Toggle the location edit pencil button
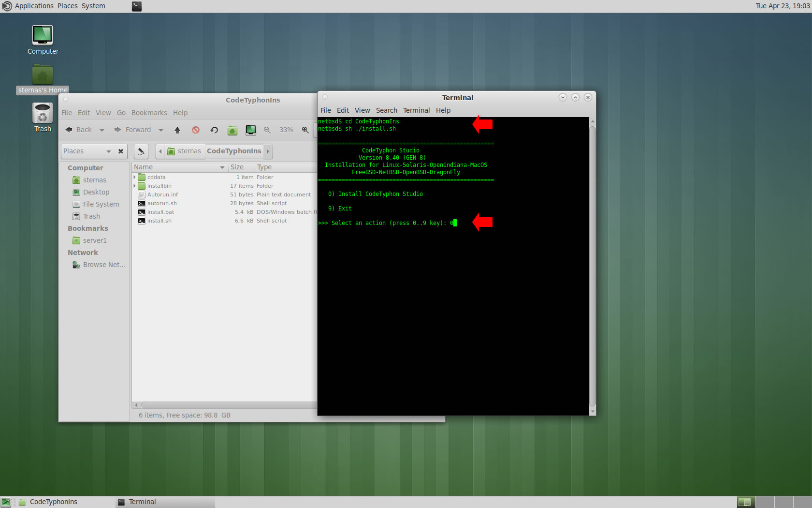This screenshot has width=812, height=508. [141, 151]
